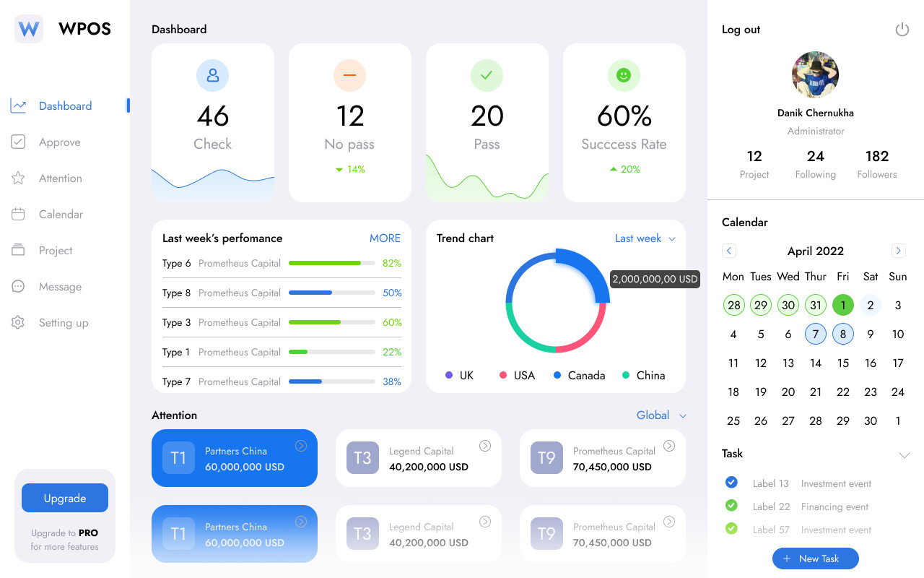This screenshot has width=924, height=578.
Task: Open MORE for last week's performance
Action: (385, 238)
